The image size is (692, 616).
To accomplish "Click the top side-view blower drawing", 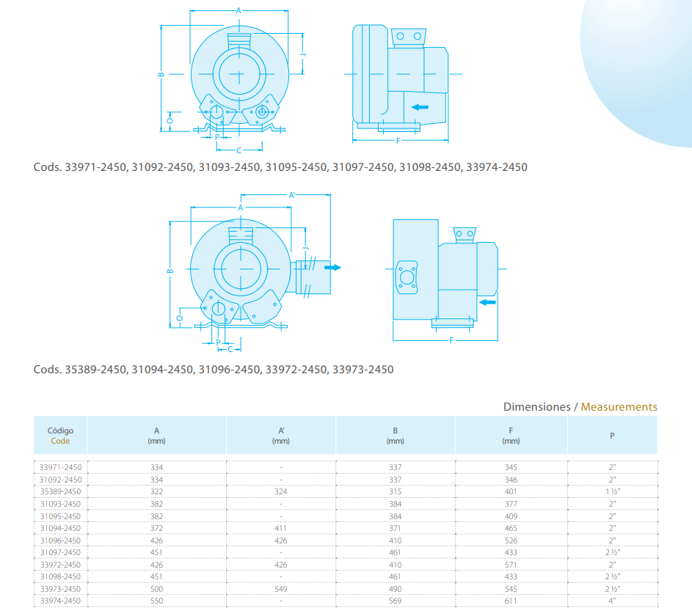I will pos(402,84).
